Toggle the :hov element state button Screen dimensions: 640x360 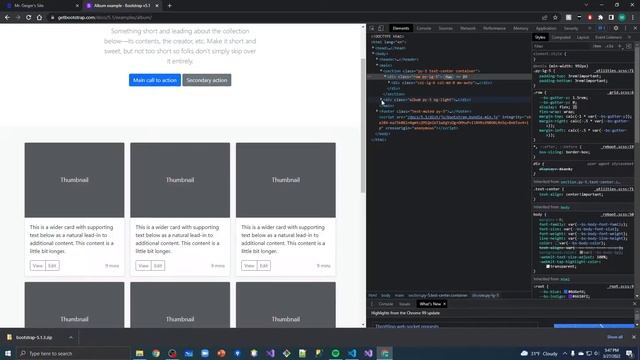pos(598,46)
